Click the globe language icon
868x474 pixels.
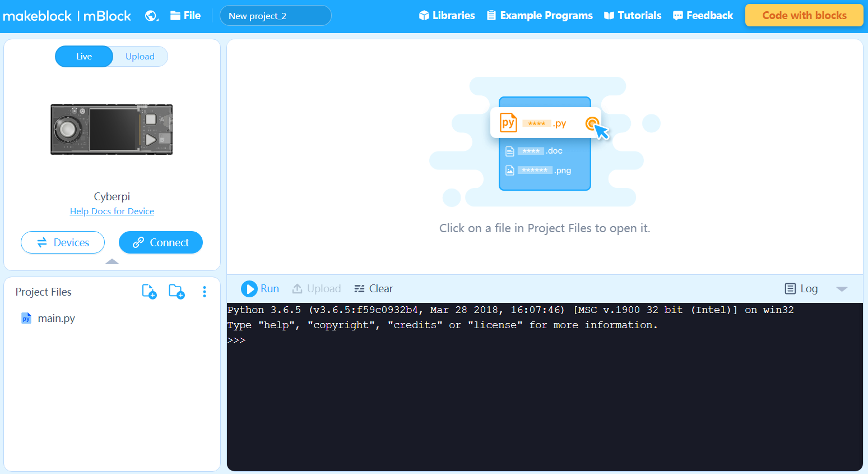[151, 16]
